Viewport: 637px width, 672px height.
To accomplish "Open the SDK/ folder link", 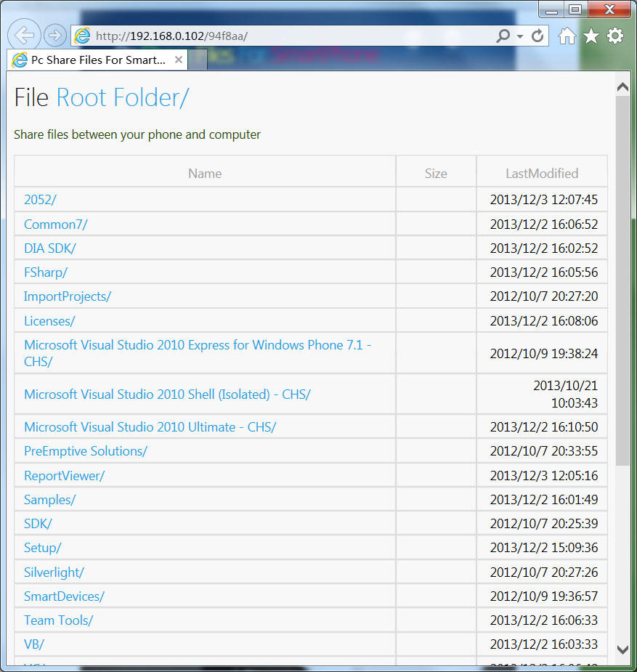I will 38,524.
